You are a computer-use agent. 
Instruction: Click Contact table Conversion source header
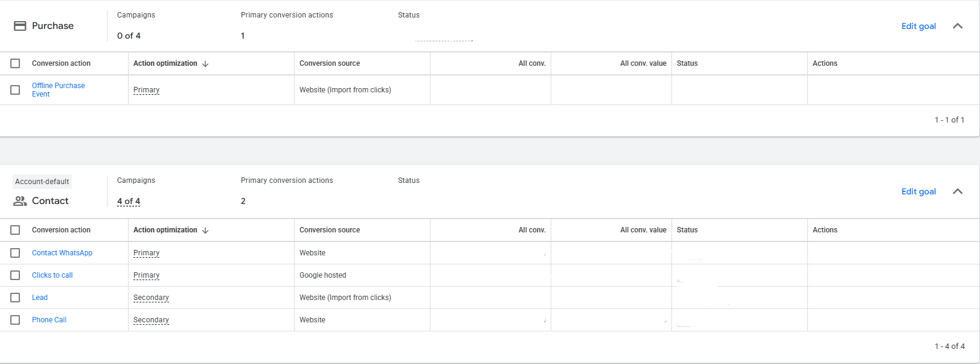(330, 230)
